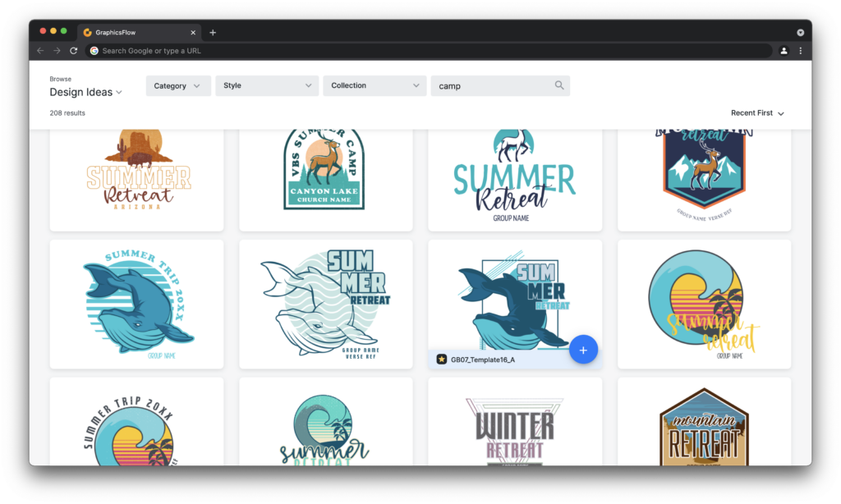Click the browser forward arrow
The width and height of the screenshot is (841, 504).
click(57, 50)
